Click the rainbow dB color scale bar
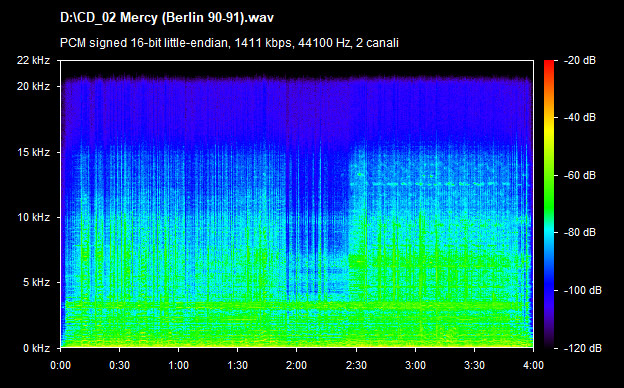Viewport: 624px width, 388px height. (x=549, y=204)
